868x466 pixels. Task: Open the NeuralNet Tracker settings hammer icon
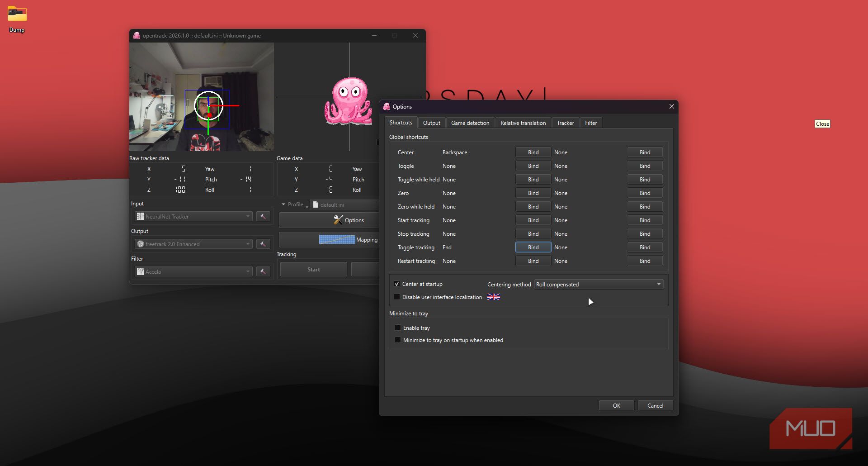tap(263, 216)
